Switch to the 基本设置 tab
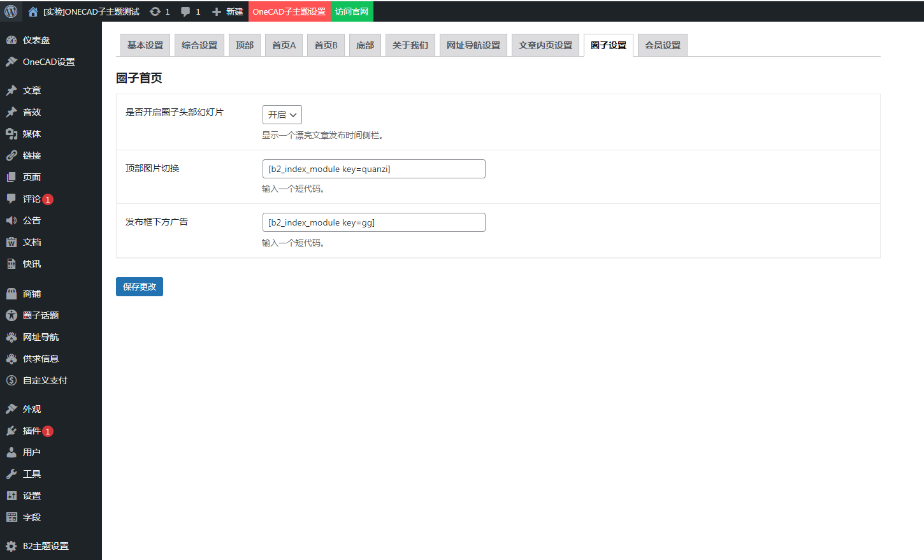The image size is (924, 560). (x=145, y=45)
